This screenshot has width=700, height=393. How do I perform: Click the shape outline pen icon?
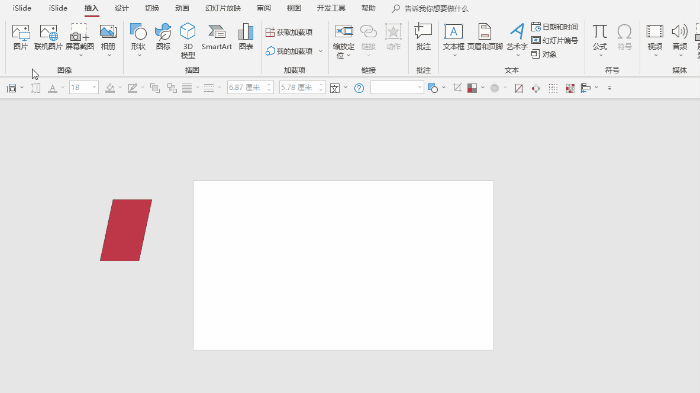132,88
